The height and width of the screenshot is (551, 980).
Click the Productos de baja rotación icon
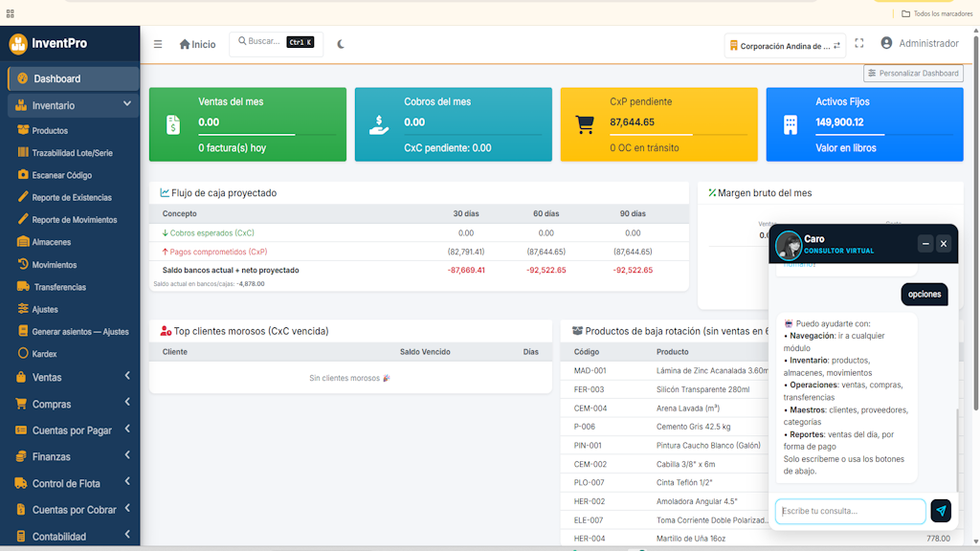[x=577, y=331]
